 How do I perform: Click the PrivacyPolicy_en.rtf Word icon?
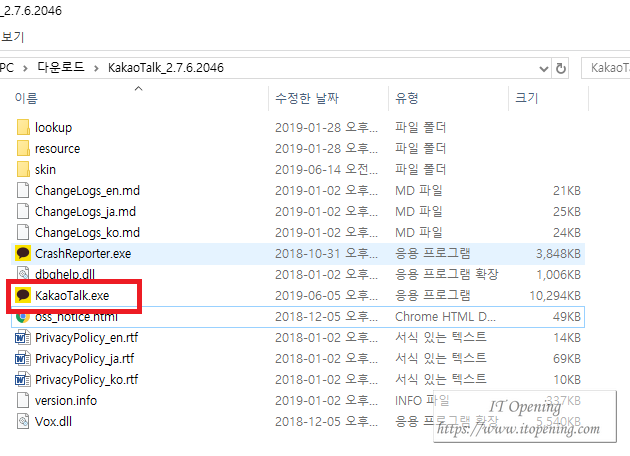click(23, 337)
